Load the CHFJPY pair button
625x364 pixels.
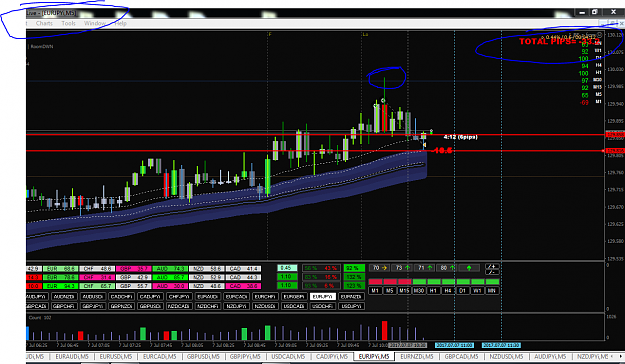point(179,297)
